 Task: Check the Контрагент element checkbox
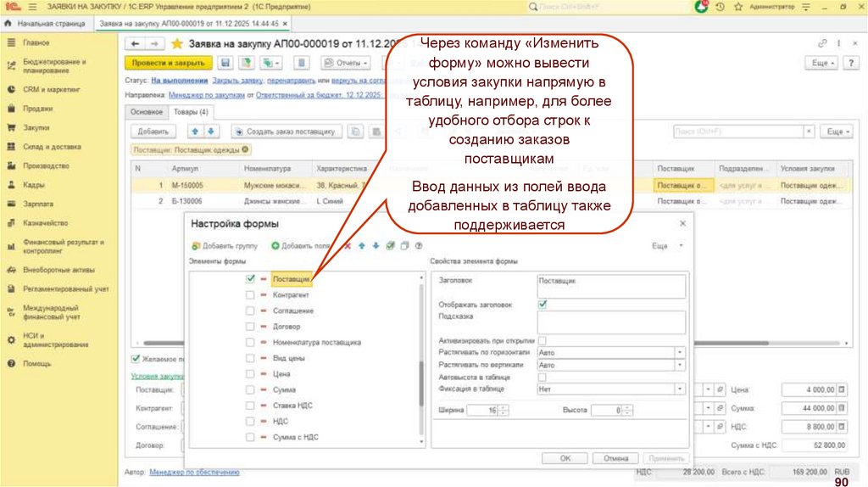[250, 294]
